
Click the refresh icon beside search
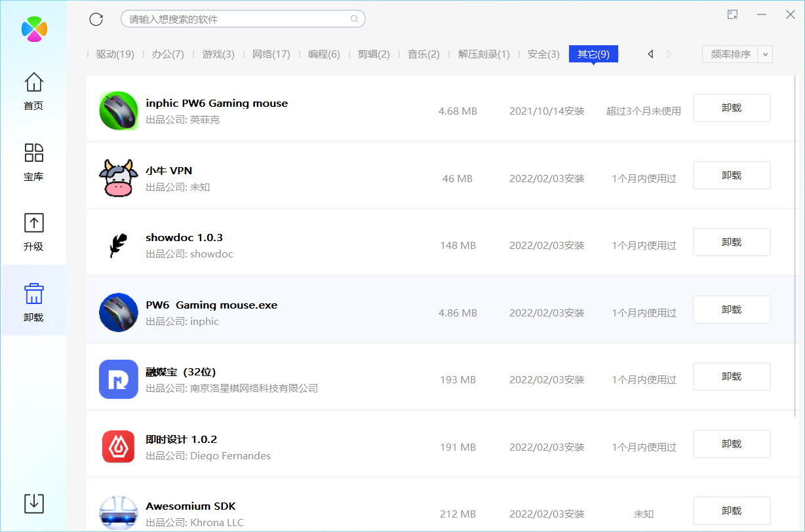point(96,19)
